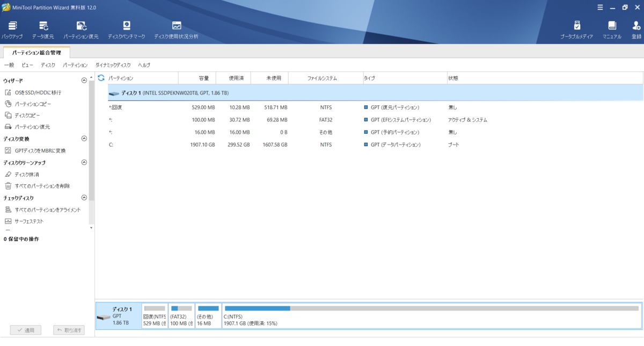Select the *:回復 partition row
The height and width of the screenshot is (346, 644).
tap(375, 107)
